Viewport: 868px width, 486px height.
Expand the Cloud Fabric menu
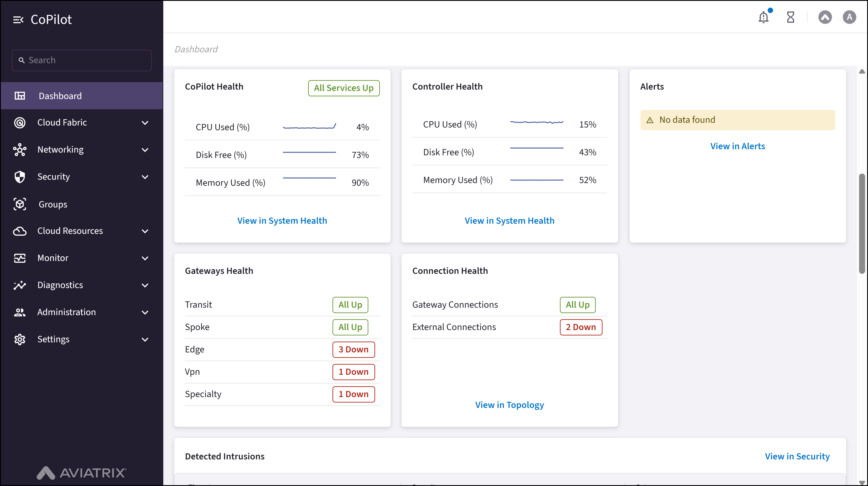[145, 122]
